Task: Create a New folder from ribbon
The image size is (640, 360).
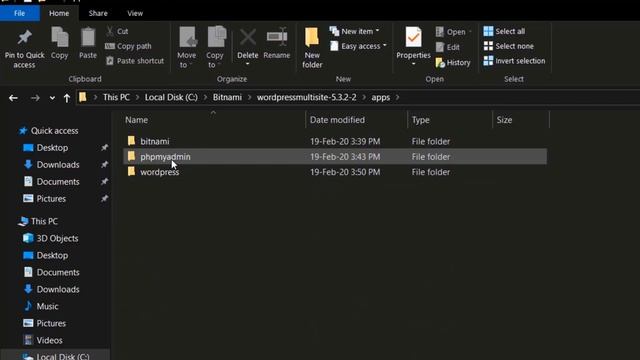Action: (312, 48)
